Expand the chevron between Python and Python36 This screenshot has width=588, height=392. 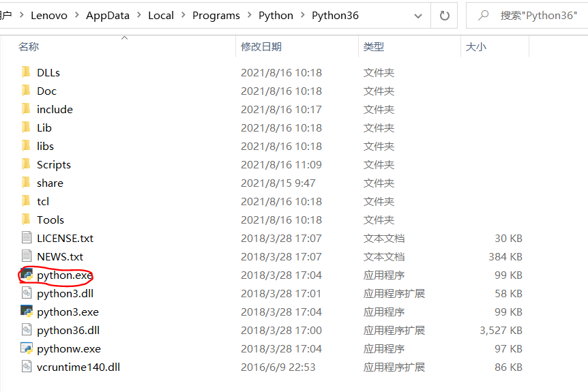[x=303, y=15]
